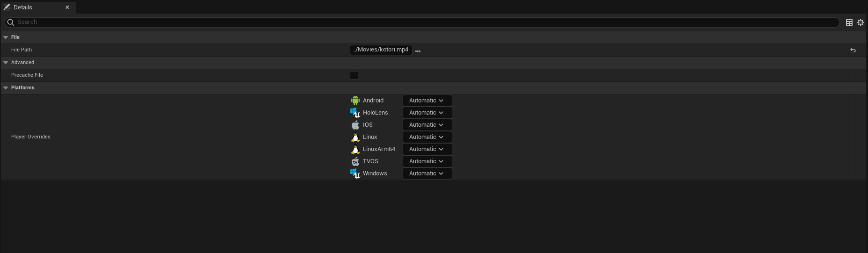Collapse the Platforms section
This screenshot has width=868, height=253.
coord(6,88)
